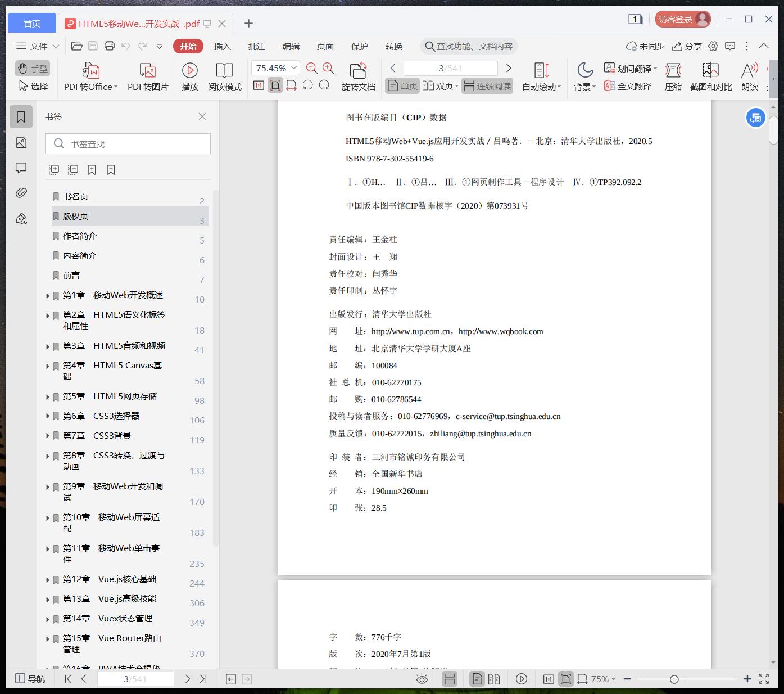Viewport: 784px width, 694px height.
Task: Open the attachments paperclip panel icon
Action: coord(21,193)
